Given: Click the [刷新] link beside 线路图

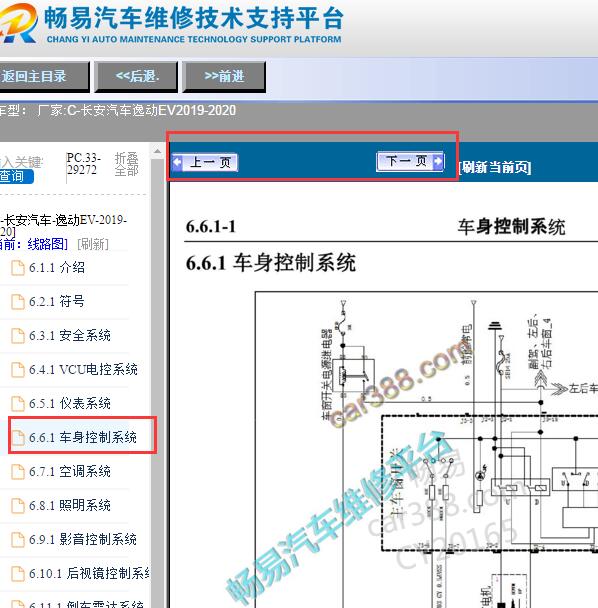Looking at the screenshot, I should pos(93,244).
